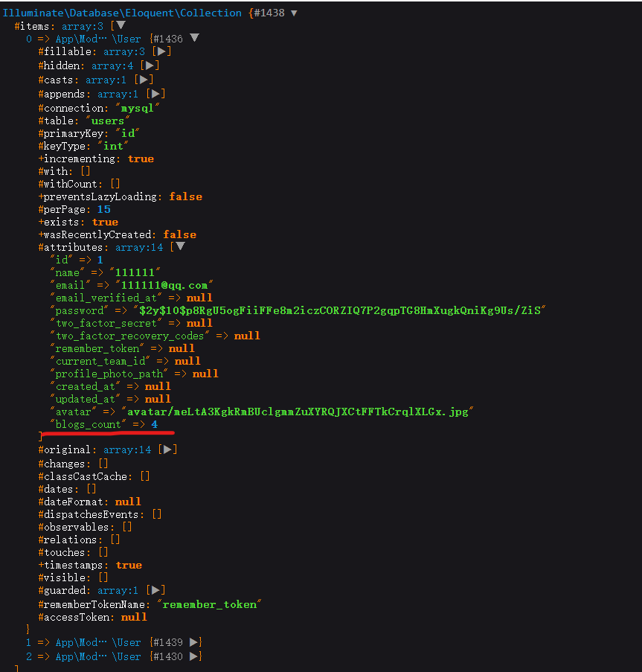Screen dimensions: 642x672
Task: Click the App\Mod…\User class at index 2
Action: 98,656
